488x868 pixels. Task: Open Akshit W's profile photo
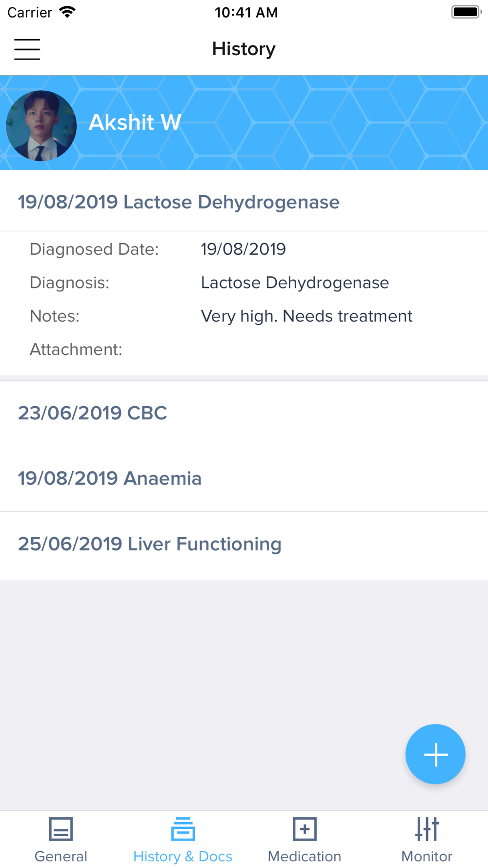click(x=41, y=126)
